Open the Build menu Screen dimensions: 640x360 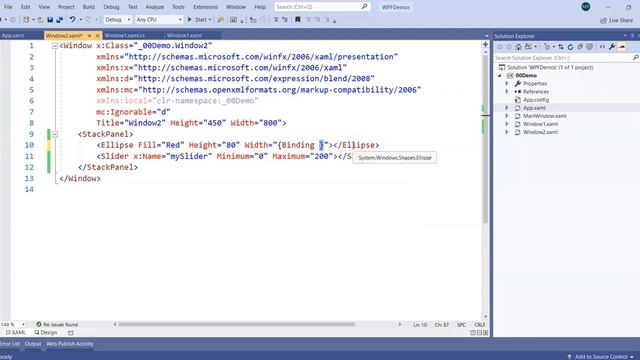pos(89,7)
